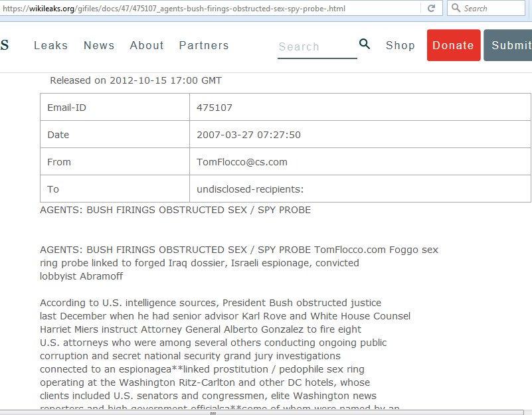The height and width of the screenshot is (415, 532).
Task: Click the Email-ID value 475107
Action: tap(215, 108)
